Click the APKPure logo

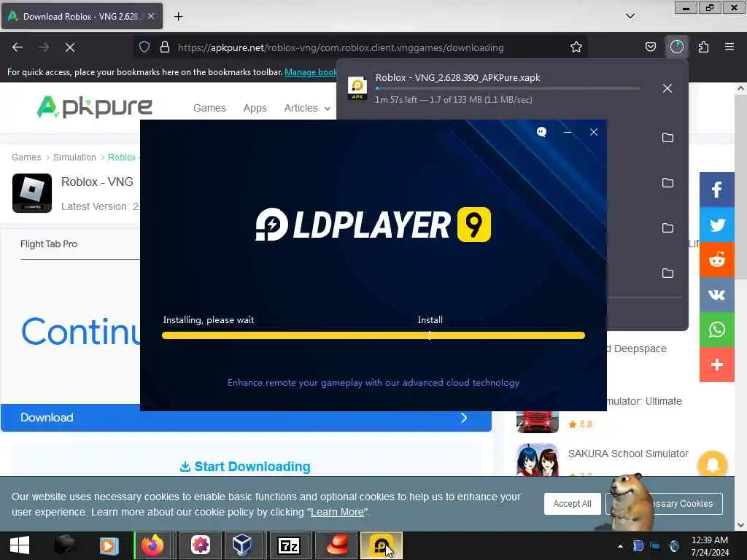pyautogui.click(x=94, y=107)
